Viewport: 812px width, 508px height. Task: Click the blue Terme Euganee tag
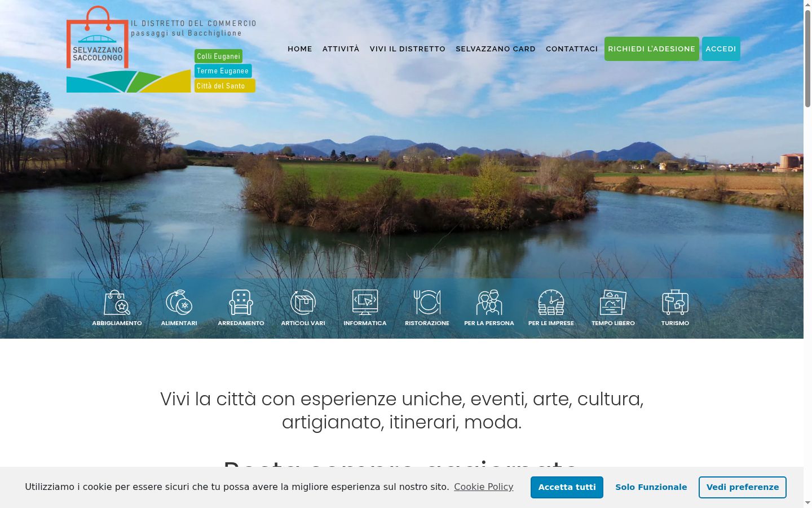point(223,71)
